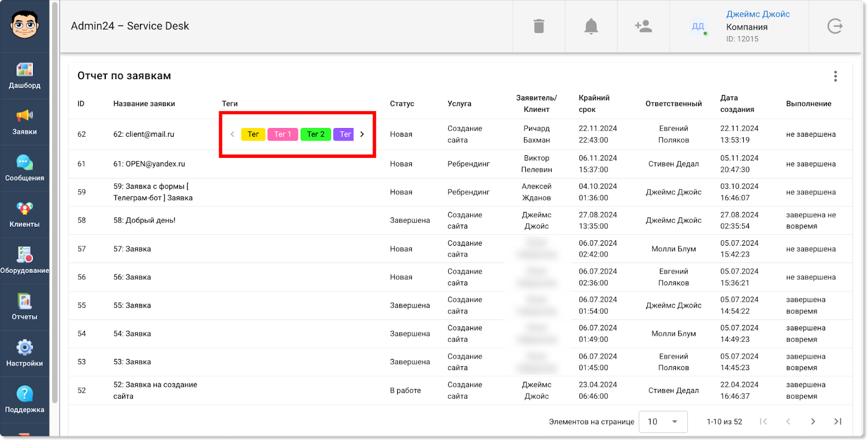Open request 55: Заявка
Screen dimensions: 868x441
[132, 305]
